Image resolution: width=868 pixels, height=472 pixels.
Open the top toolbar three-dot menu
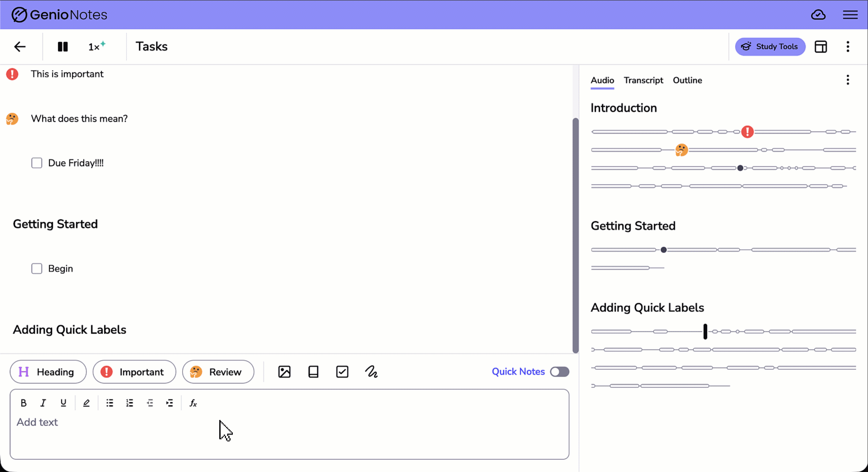coord(848,47)
